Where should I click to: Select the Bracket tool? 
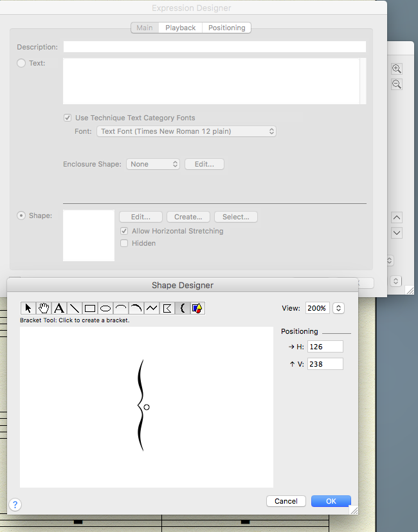pyautogui.click(x=183, y=308)
